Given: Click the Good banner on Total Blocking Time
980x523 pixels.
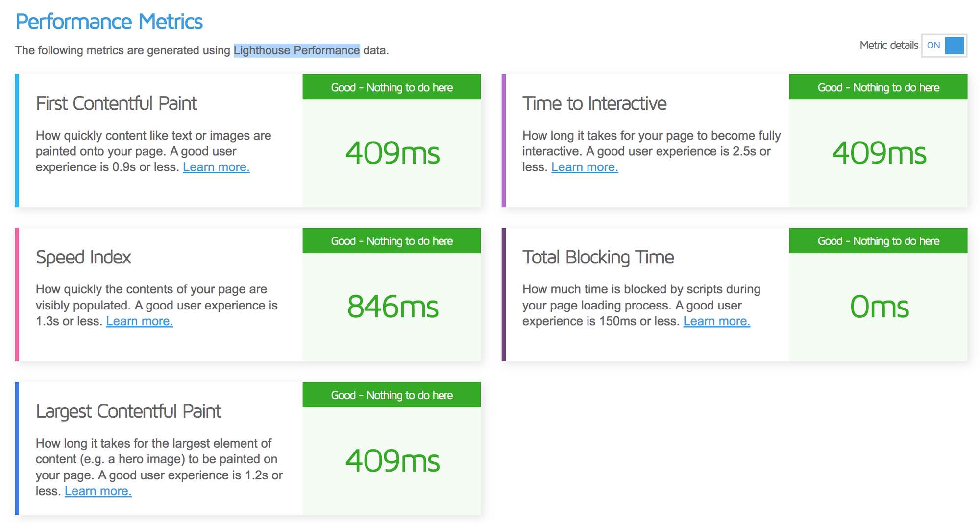Looking at the screenshot, I should (x=878, y=241).
